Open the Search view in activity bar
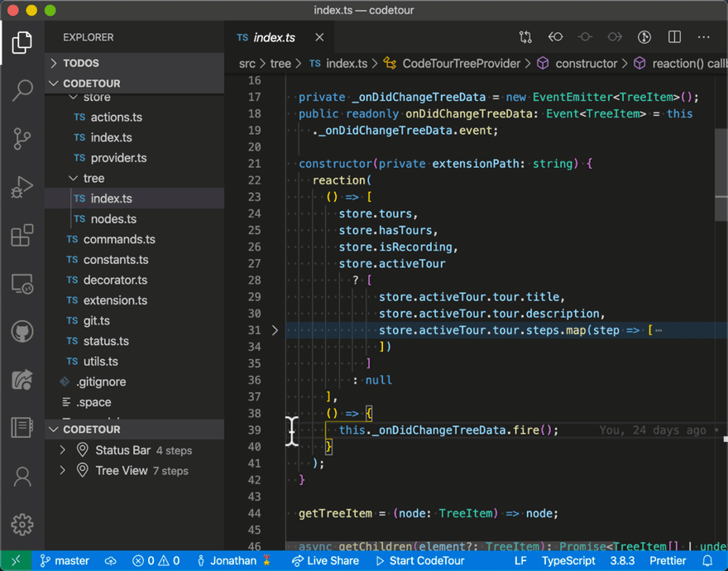Screen dimensions: 728x571 [x=22, y=90]
